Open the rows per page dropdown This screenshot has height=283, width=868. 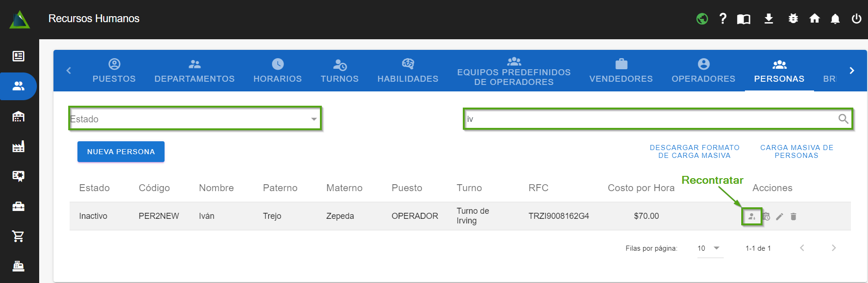coord(709,248)
